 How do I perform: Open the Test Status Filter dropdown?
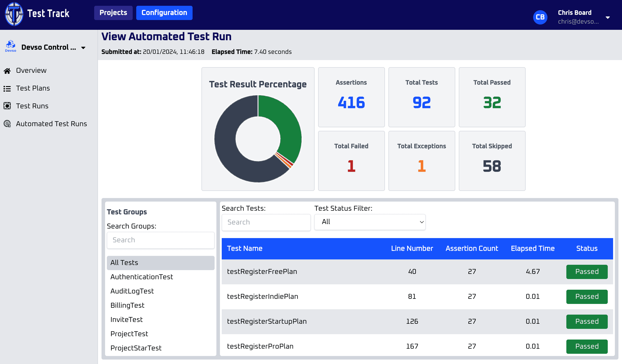pyautogui.click(x=370, y=222)
